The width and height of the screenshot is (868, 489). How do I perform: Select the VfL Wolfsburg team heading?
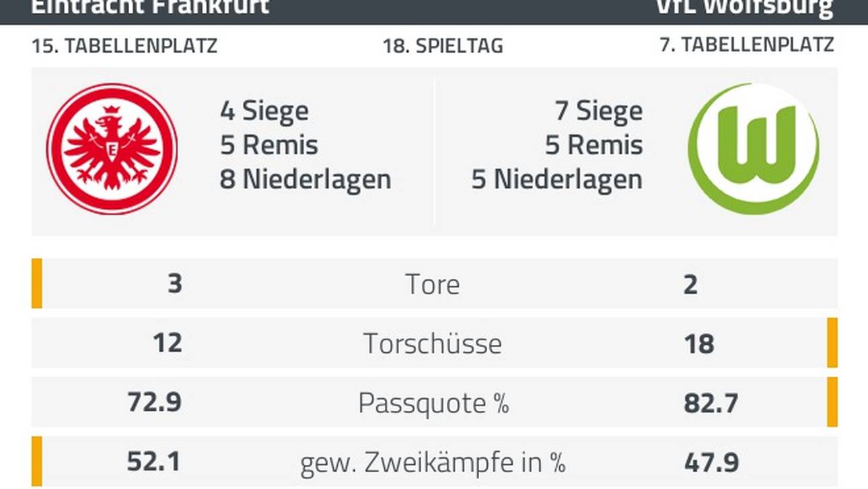point(746,7)
